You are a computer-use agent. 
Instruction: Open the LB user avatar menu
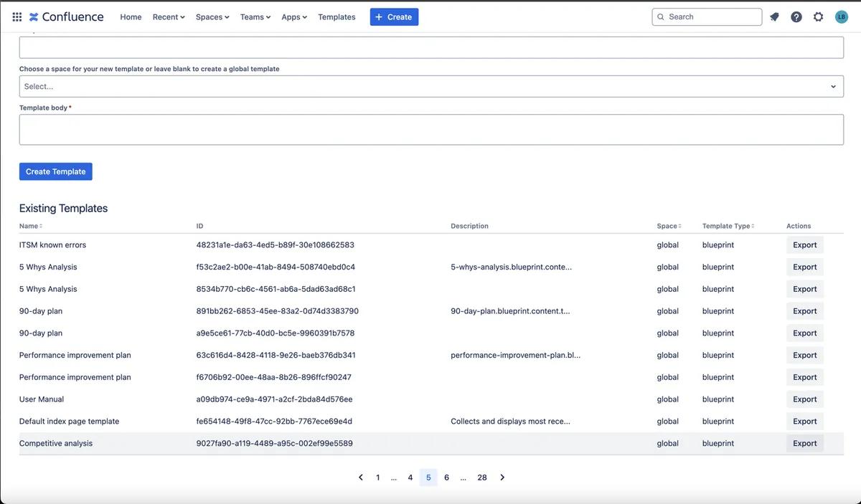(842, 16)
